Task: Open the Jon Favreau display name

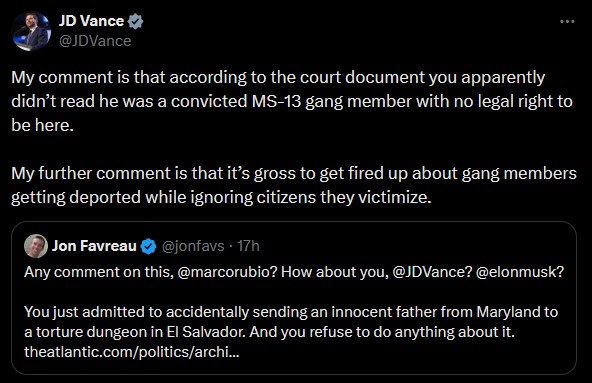Action: point(94,246)
